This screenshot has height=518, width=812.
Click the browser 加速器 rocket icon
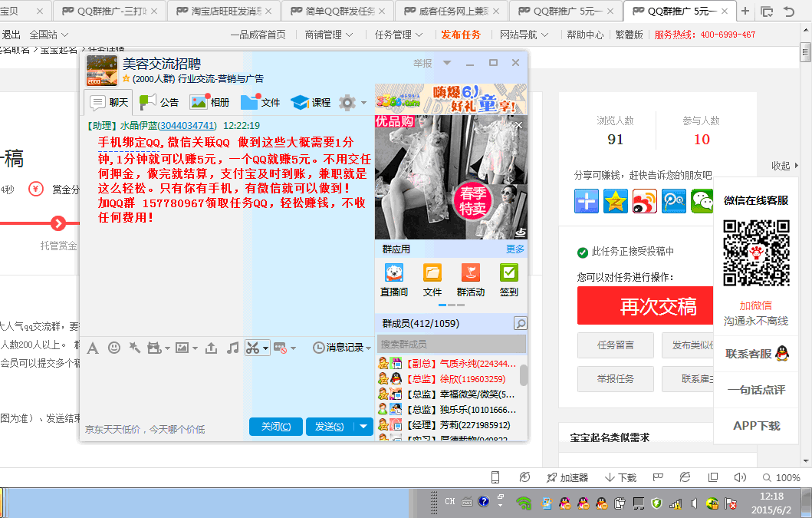click(567, 477)
